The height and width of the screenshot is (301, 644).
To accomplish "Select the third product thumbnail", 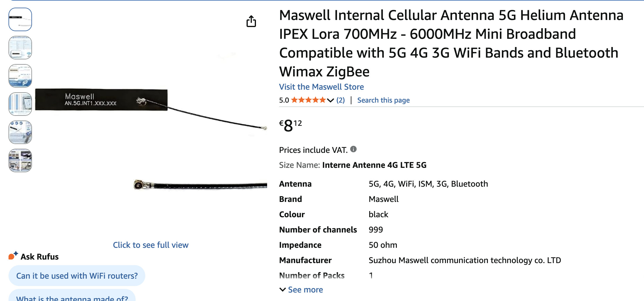I will point(20,76).
